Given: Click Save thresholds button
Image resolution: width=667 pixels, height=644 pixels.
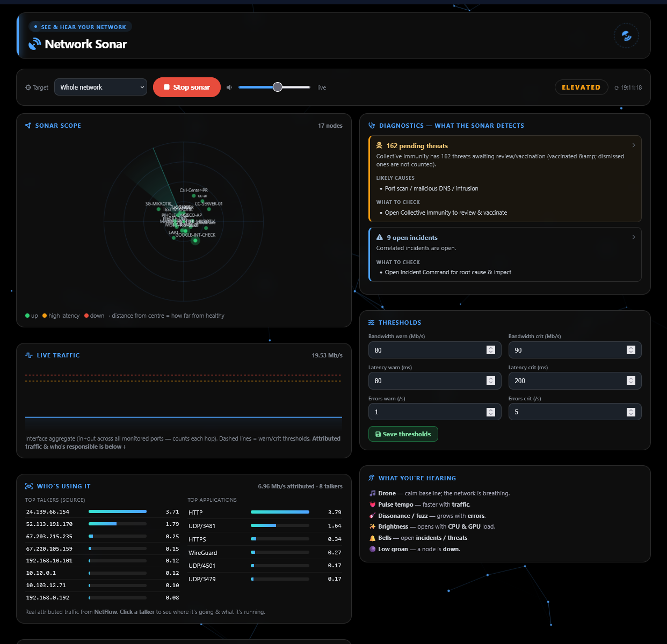Looking at the screenshot, I should click(x=403, y=434).
